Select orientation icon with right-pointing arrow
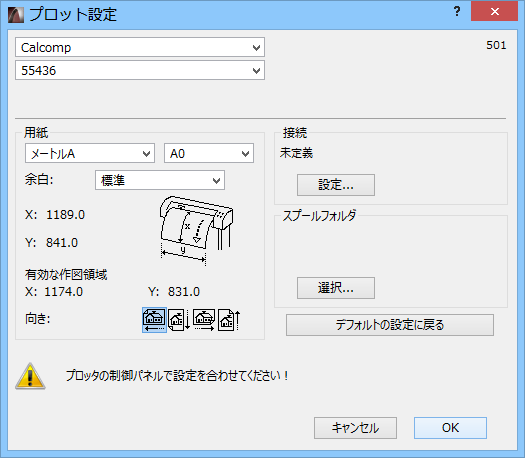Screen dimensions: 525x458 click(x=204, y=320)
